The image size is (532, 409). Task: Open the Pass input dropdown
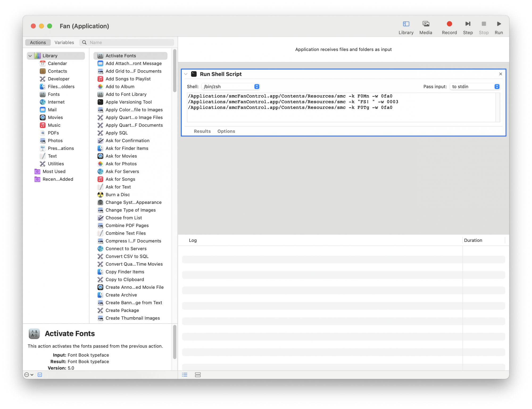coord(475,87)
